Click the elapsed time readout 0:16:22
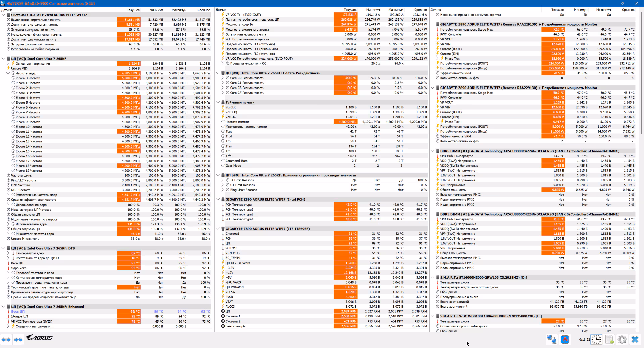The image size is (644, 348). (x=584, y=339)
